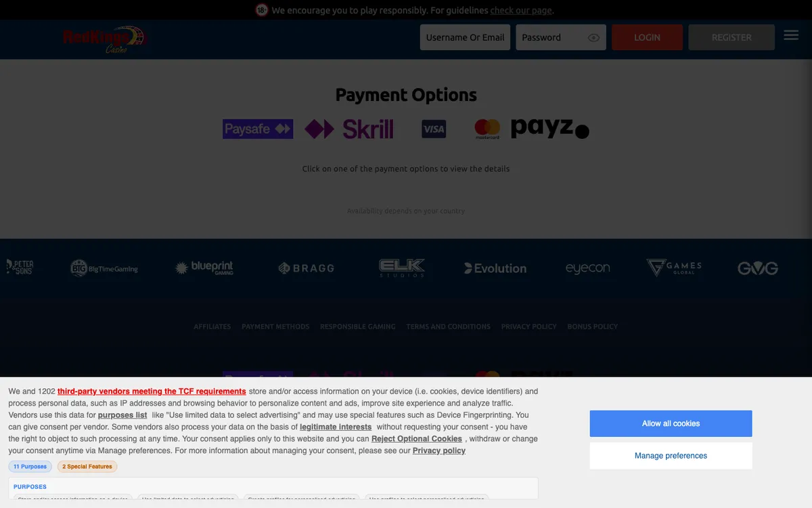Click the Games Global provider logo
Screen dimensions: 812x508
click(674, 268)
